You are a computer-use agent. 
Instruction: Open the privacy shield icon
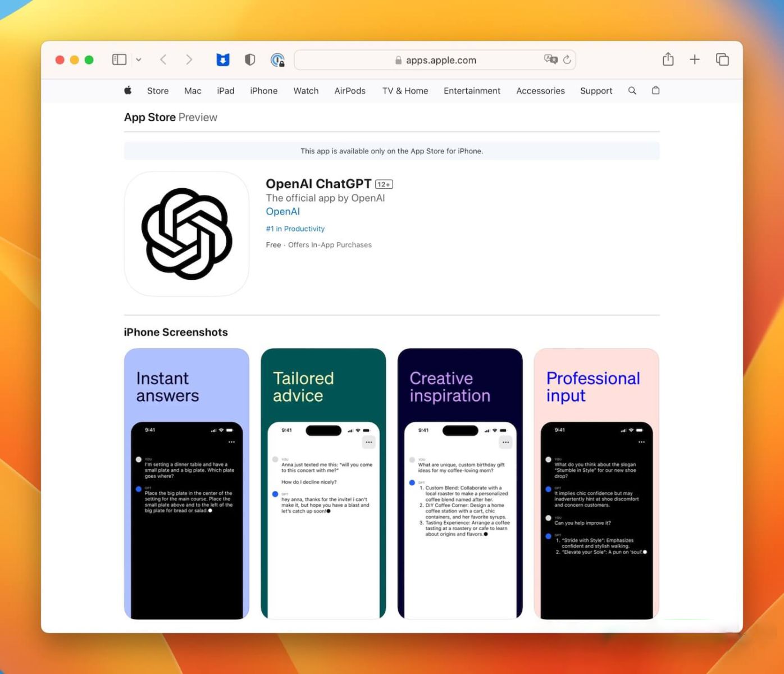click(x=250, y=60)
